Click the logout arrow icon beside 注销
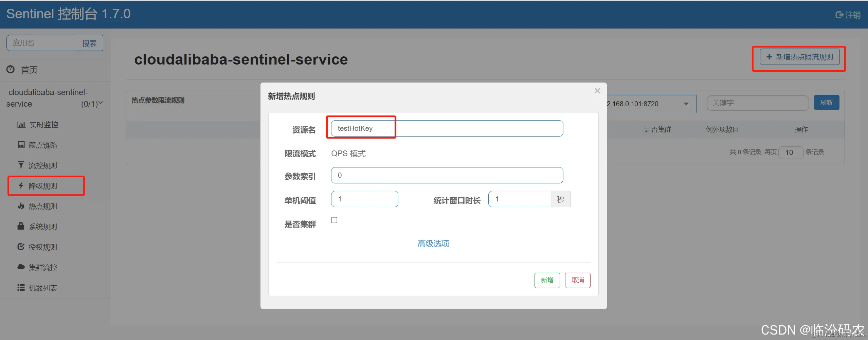 pyautogui.click(x=839, y=15)
